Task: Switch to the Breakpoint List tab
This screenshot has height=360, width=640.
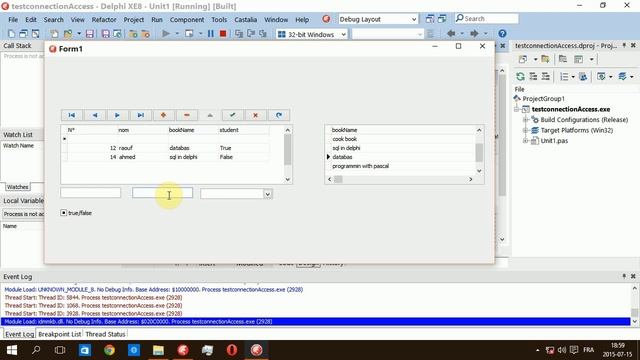Action: (x=60, y=334)
